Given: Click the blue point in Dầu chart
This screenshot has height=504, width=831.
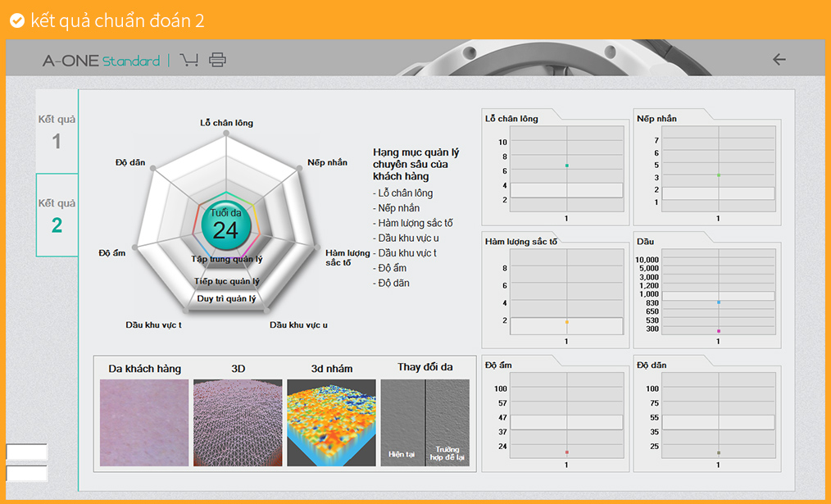Looking at the screenshot, I should 719,302.
